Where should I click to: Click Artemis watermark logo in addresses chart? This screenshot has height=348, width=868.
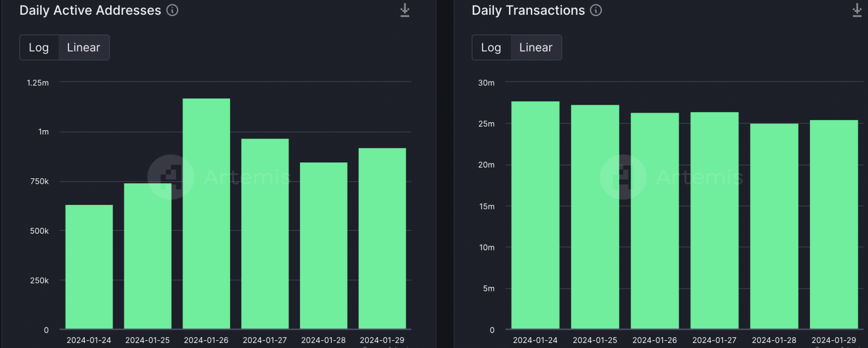171,177
